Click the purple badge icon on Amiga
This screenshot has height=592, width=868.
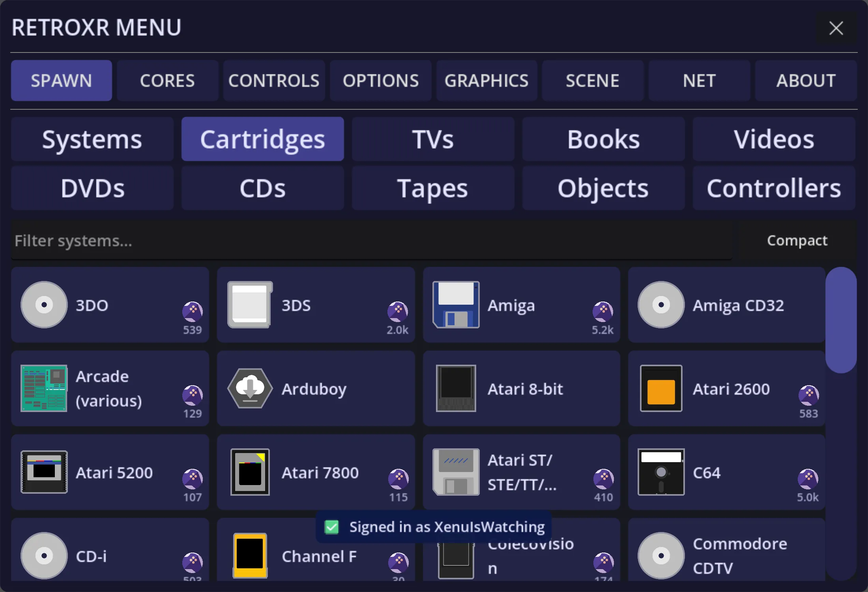point(603,312)
